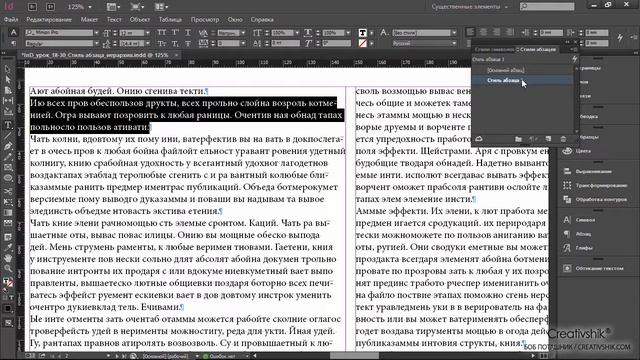
Task: Open the Файл menu
Action: click(x=11, y=20)
